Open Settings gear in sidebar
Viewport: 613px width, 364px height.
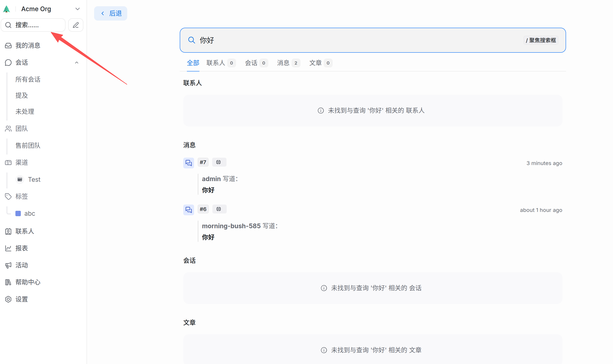[8, 299]
